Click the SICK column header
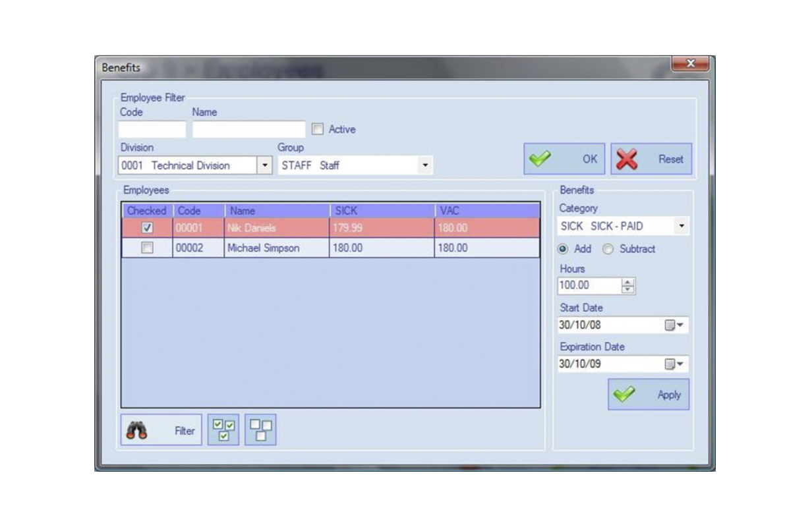The width and height of the screenshot is (812, 527). tap(382, 211)
